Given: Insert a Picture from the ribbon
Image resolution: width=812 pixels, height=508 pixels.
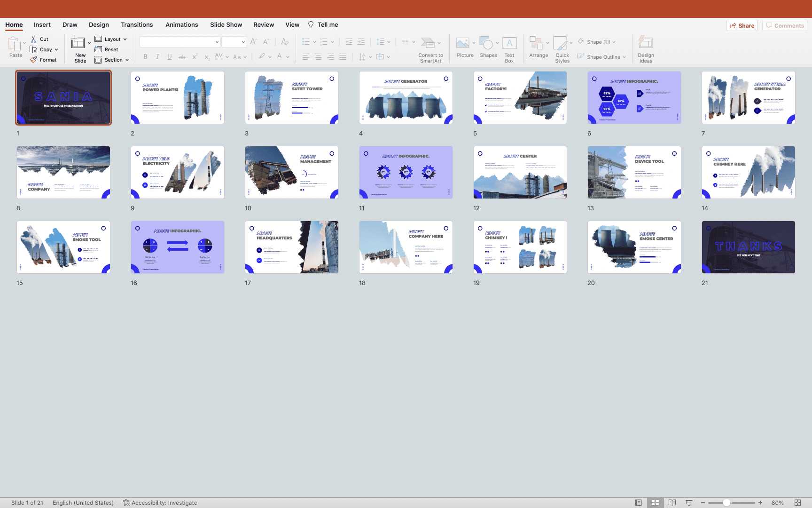Looking at the screenshot, I should (x=463, y=44).
